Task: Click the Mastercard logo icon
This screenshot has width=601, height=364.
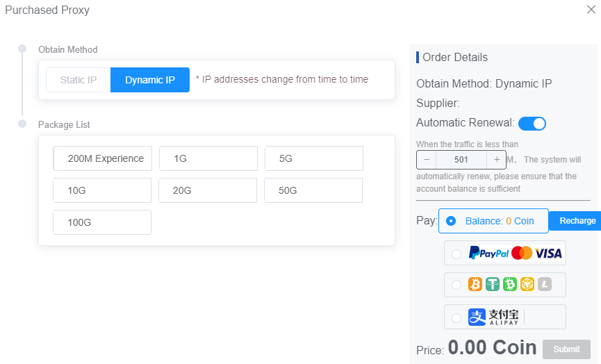Action: (x=522, y=253)
